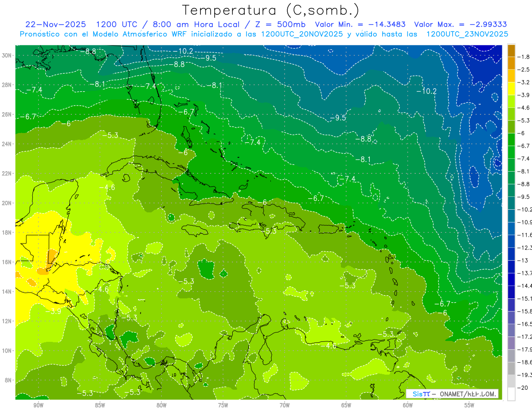Click the 55W longitude axis label
The image size is (532, 411).
click(x=469, y=405)
